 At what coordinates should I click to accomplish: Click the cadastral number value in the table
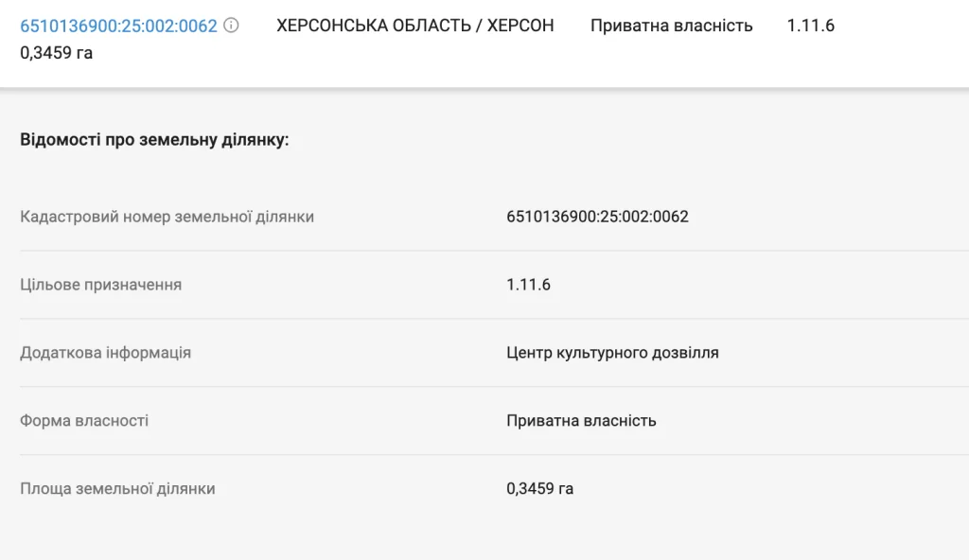597,217
